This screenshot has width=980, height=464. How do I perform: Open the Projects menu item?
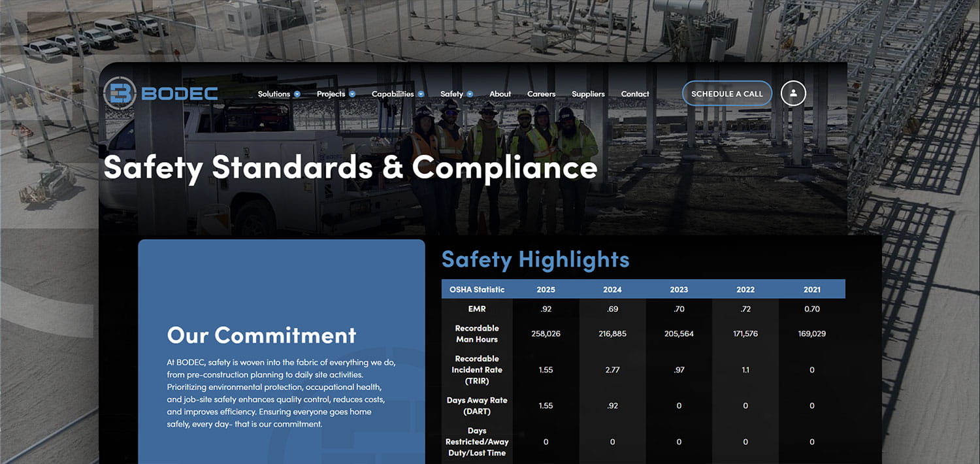click(x=331, y=94)
